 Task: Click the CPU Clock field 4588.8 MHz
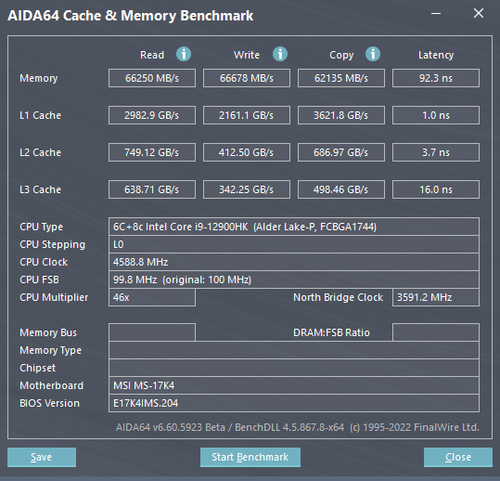pyautogui.click(x=294, y=262)
